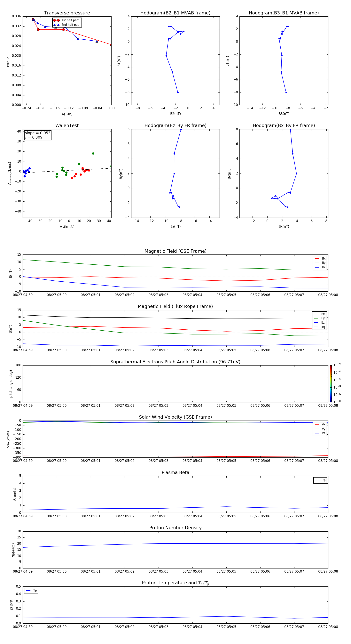Click the "Tp(10^6K)" y-axis label
Screen dimensions: 351x644
(11, 605)
